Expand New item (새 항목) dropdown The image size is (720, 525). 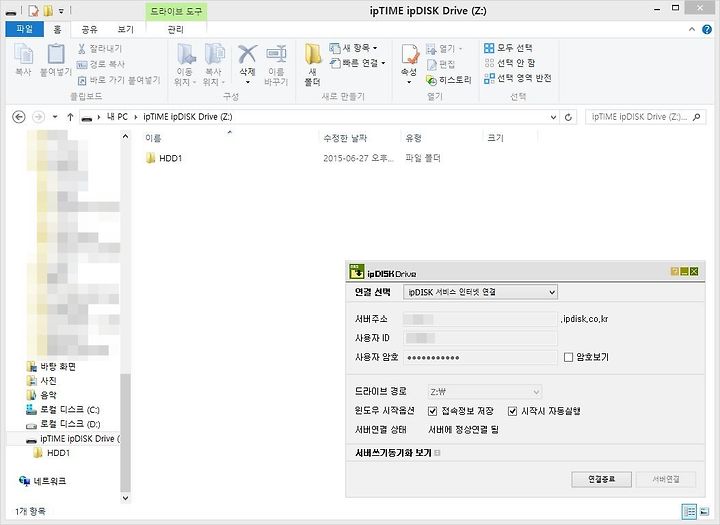354,48
